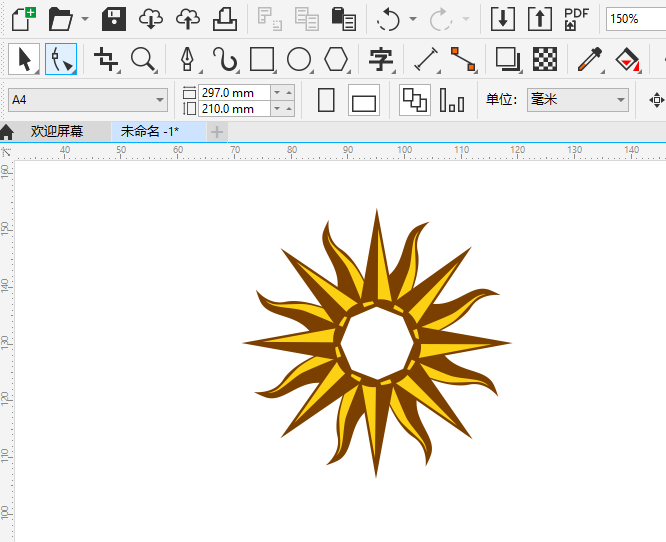
Task: Select the Interactive fill bucket tool
Action: pyautogui.click(x=627, y=59)
